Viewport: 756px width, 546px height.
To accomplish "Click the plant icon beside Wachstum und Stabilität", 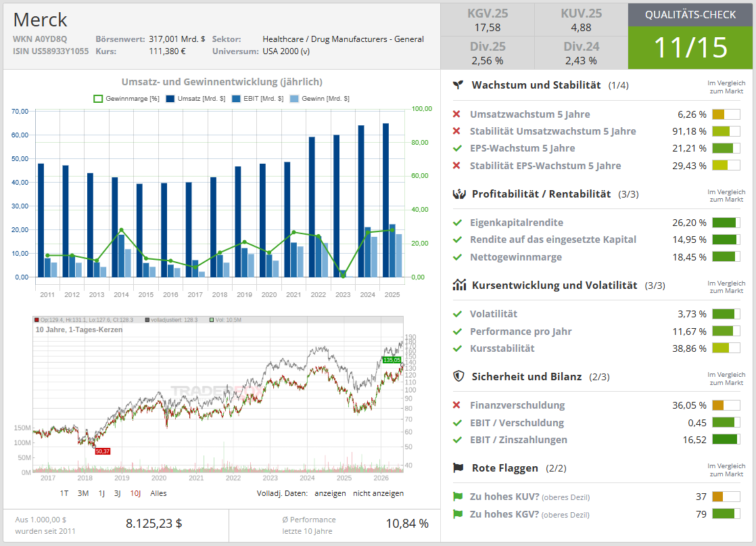I will tap(458, 85).
